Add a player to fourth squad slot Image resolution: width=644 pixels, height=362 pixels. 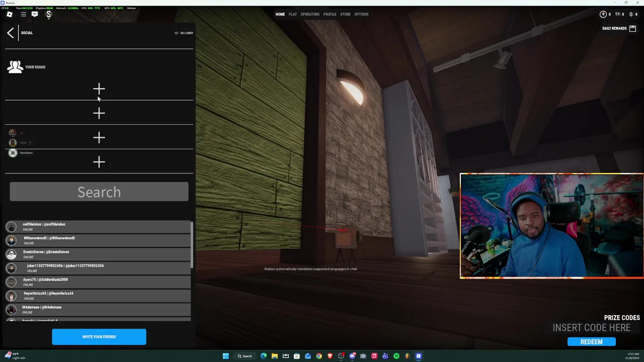[99, 162]
